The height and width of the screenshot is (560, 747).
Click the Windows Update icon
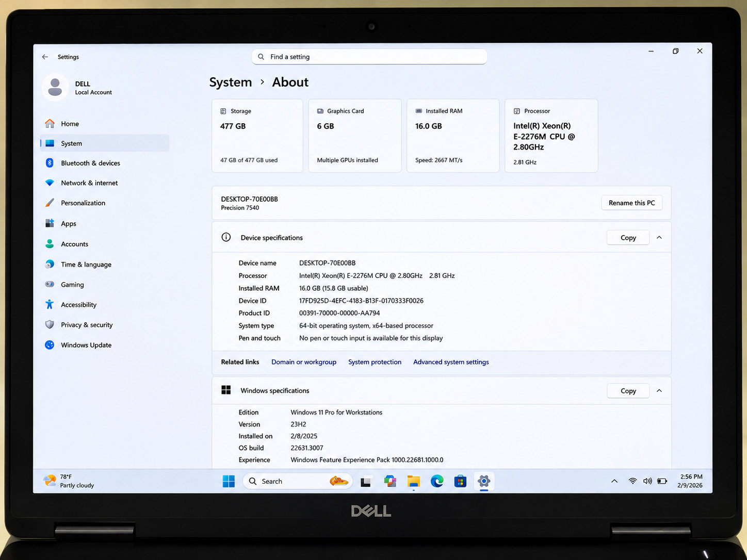coord(50,345)
